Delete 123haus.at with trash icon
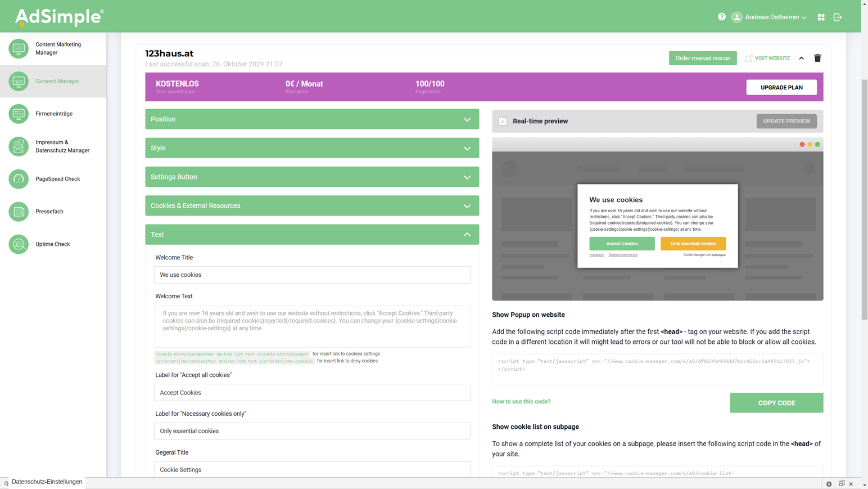Screen dimensions: 868x489 tap(817, 58)
